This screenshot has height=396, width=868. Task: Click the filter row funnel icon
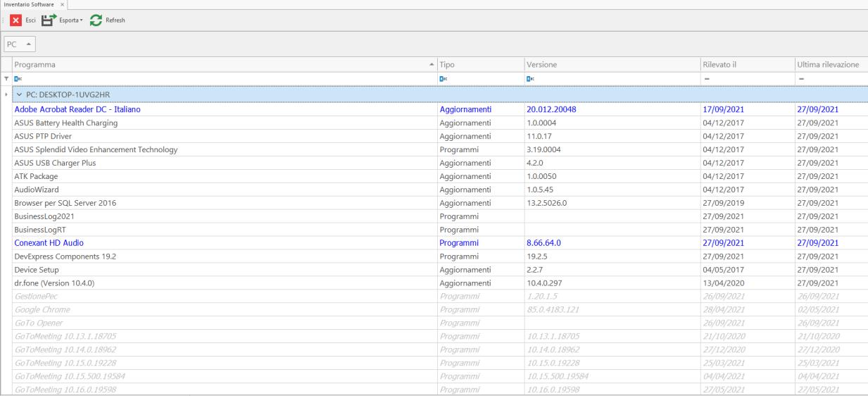tap(7, 79)
